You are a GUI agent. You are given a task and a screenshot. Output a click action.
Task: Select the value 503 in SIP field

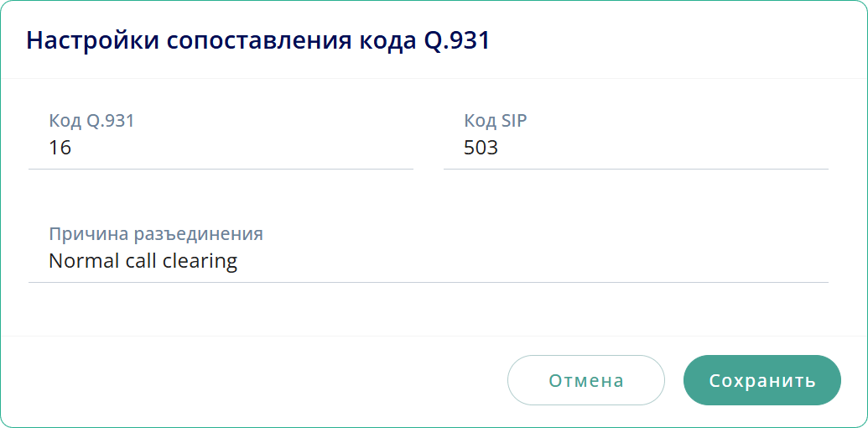[x=481, y=149]
